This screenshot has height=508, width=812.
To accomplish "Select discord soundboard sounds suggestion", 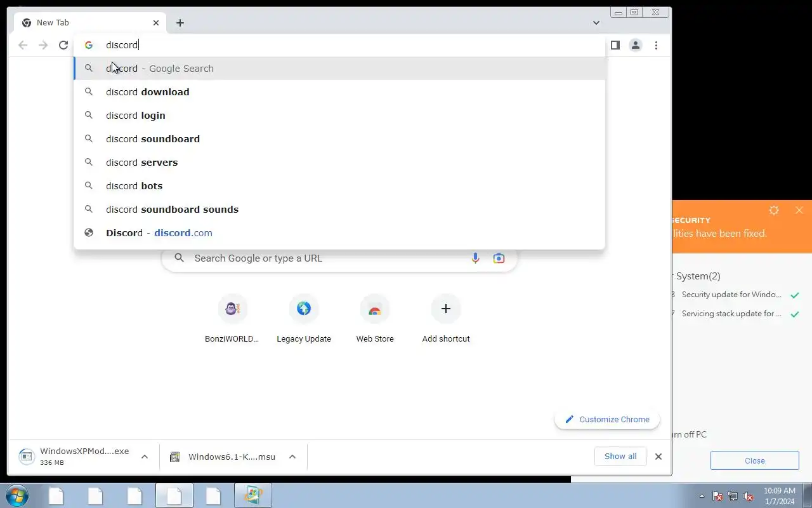I will 339,210.
